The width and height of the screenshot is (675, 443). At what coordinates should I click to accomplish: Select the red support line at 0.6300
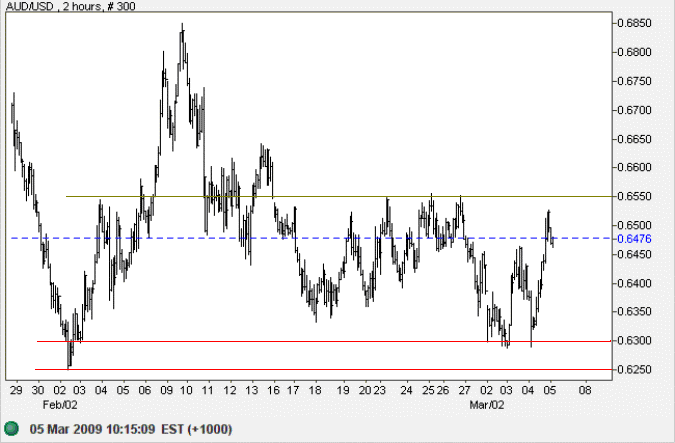click(x=324, y=341)
